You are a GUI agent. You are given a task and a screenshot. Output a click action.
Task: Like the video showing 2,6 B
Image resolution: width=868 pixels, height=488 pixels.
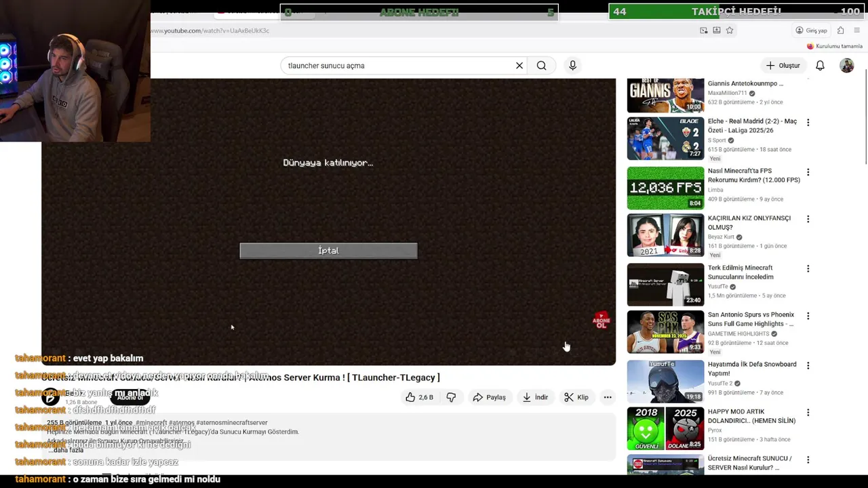click(x=419, y=397)
